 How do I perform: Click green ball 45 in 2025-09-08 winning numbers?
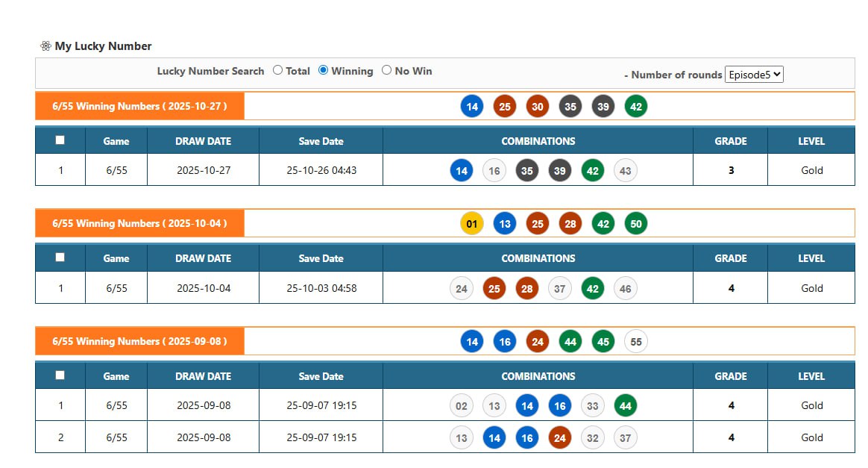point(603,342)
